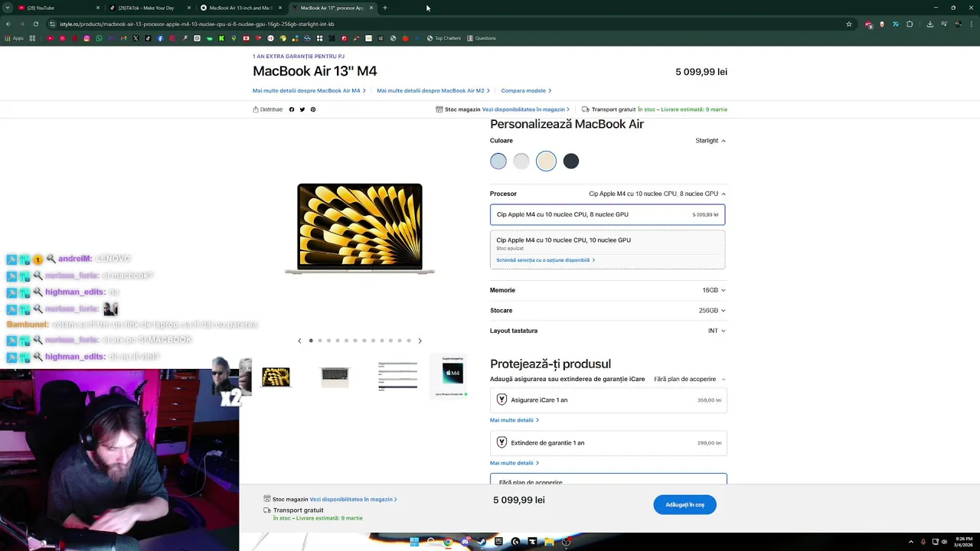Share product on Pinterest icon

[313, 109]
